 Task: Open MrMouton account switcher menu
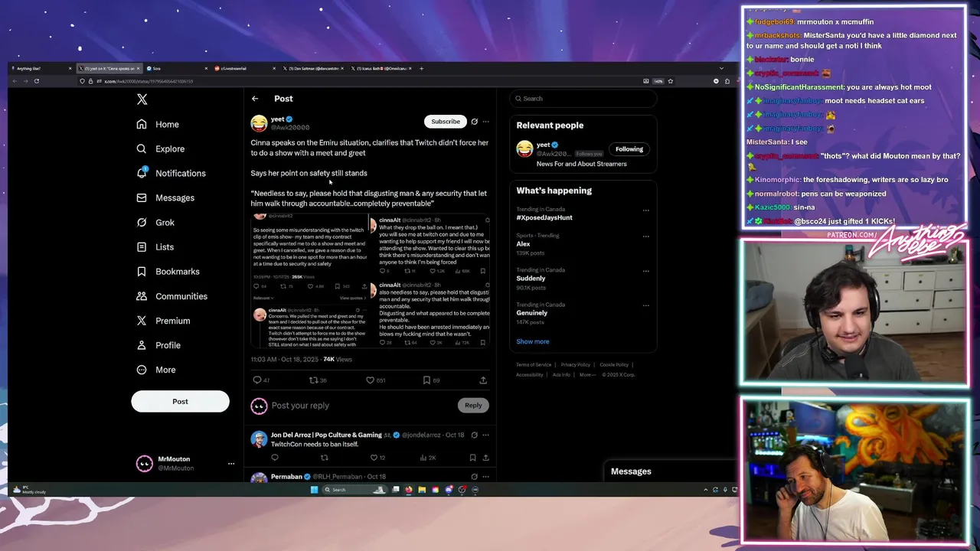pyautogui.click(x=230, y=463)
